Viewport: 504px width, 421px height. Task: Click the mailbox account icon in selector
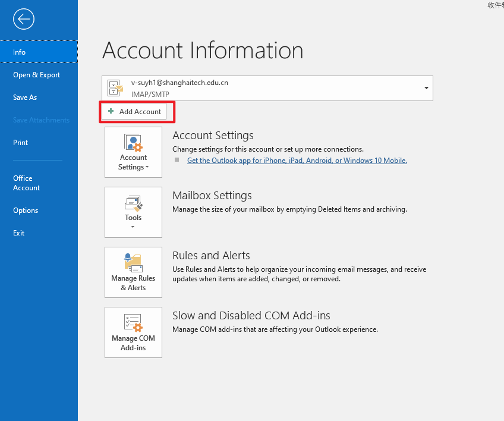(x=115, y=88)
